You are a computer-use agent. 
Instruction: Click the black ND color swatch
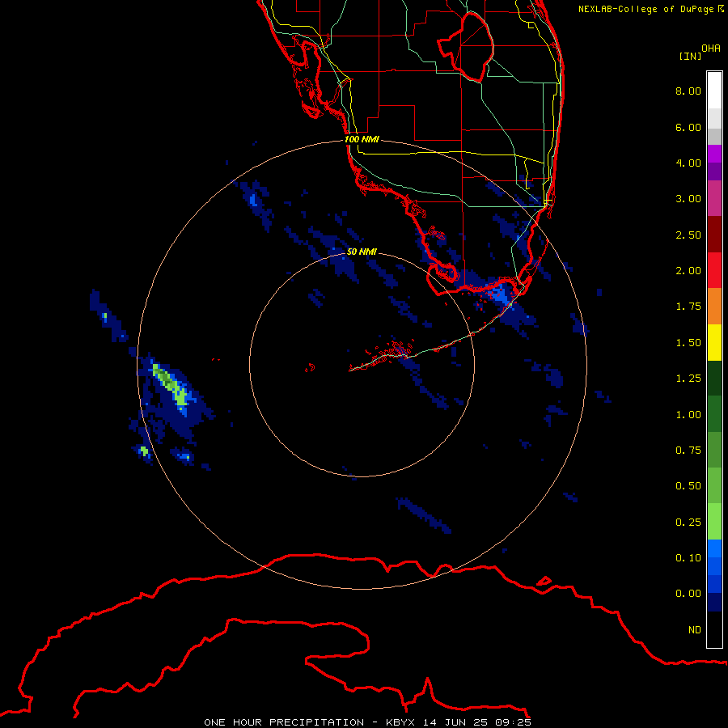point(714,629)
